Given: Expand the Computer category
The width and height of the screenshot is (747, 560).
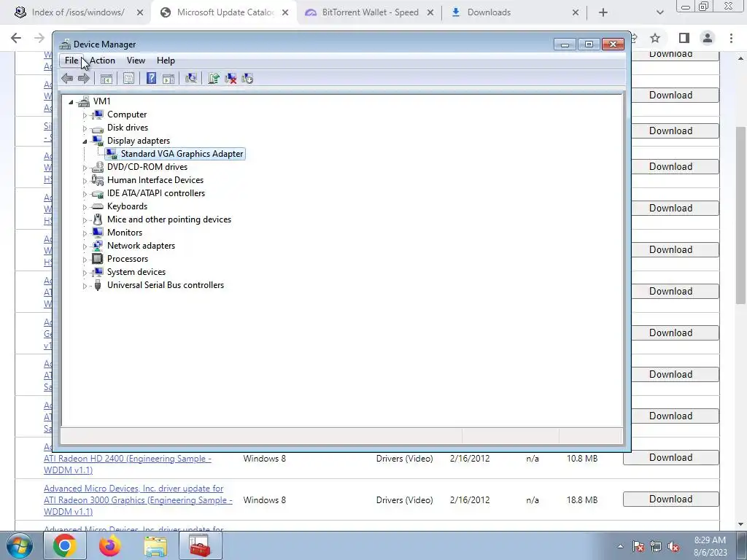Looking at the screenshot, I should [x=85, y=115].
